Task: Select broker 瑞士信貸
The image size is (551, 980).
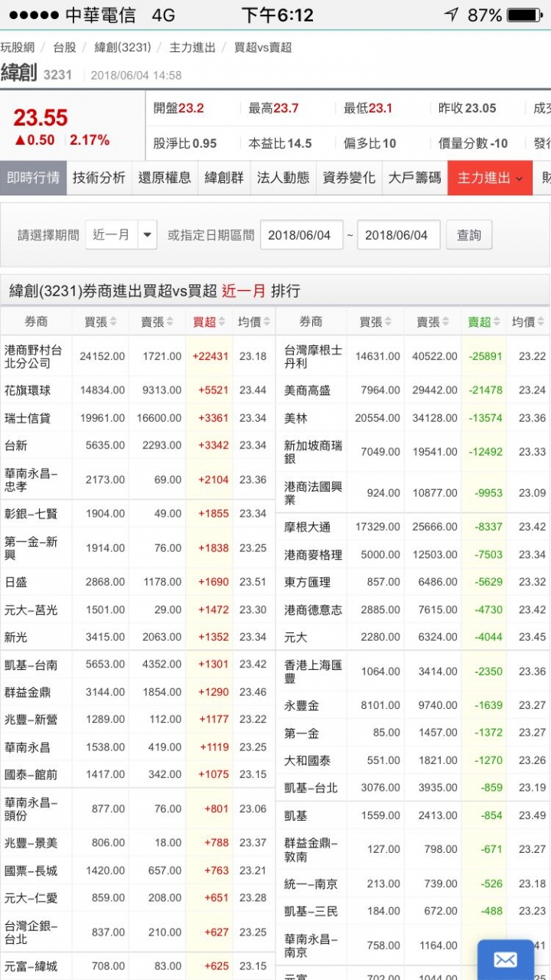Action: tap(28, 418)
